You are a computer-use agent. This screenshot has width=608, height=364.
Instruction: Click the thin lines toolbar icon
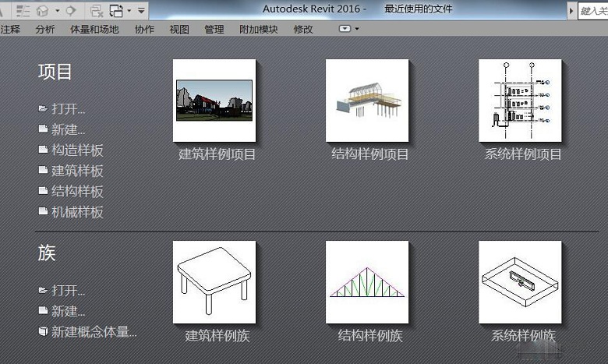coord(23,10)
